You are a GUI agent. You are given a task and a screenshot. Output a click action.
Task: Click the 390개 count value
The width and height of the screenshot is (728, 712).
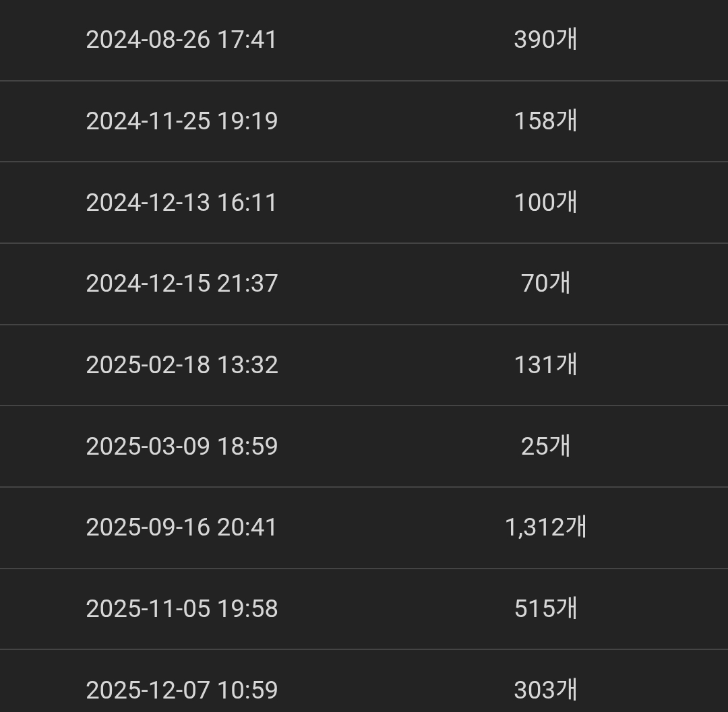[545, 40]
